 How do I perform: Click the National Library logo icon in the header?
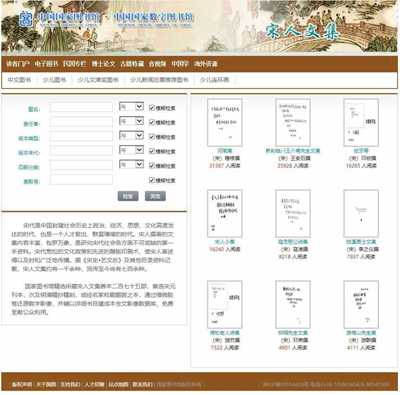point(25,19)
